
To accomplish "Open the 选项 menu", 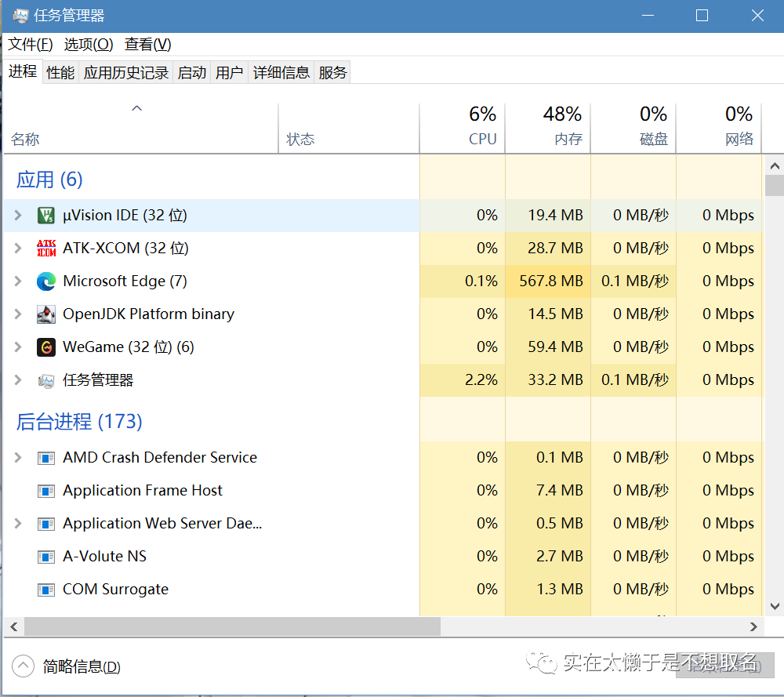I will 89,45.
